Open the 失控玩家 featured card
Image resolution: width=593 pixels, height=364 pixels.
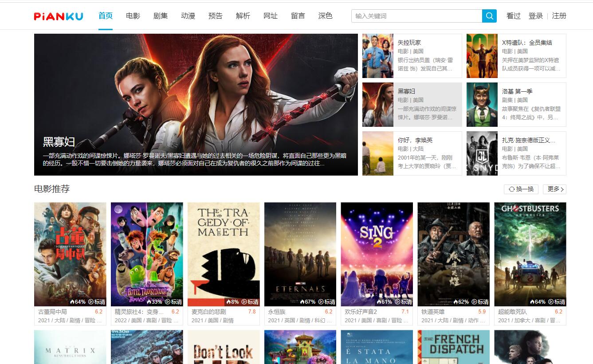click(x=412, y=56)
